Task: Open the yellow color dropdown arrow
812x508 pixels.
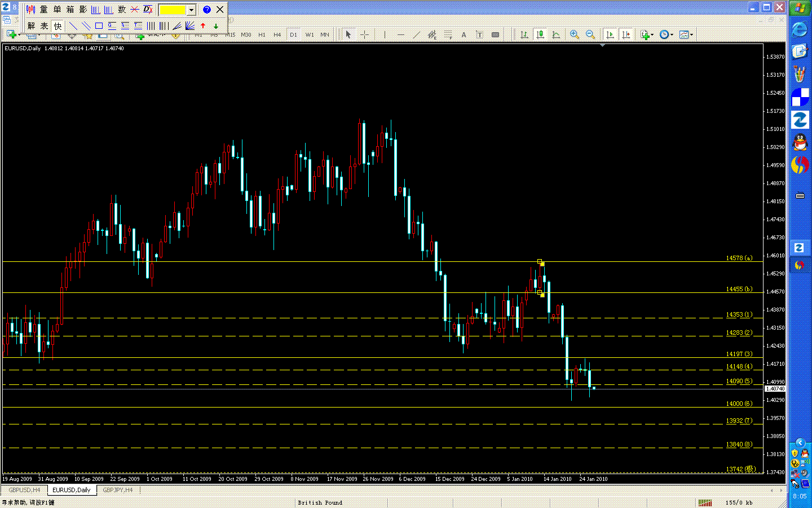Action: (191, 10)
